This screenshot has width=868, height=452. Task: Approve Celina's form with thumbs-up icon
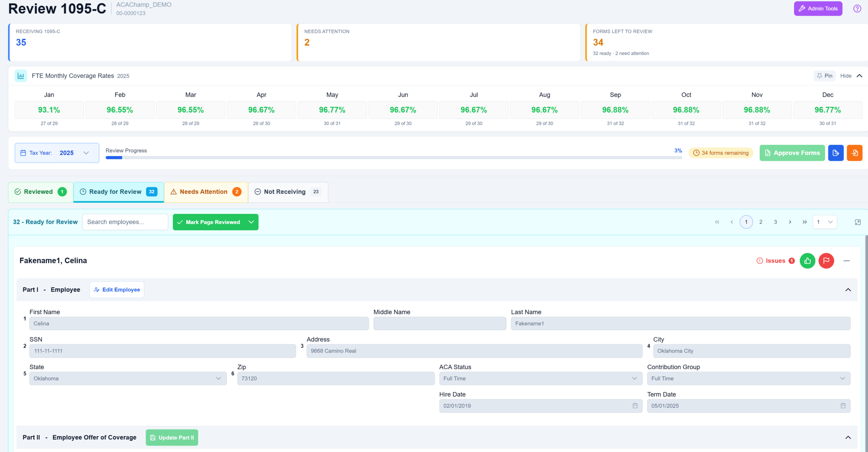click(807, 261)
